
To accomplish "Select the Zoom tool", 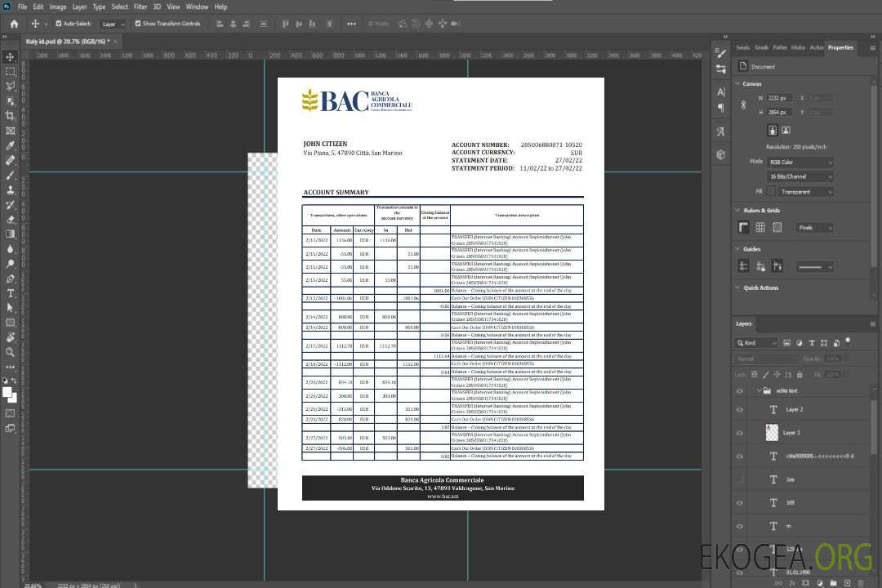I will 10,352.
